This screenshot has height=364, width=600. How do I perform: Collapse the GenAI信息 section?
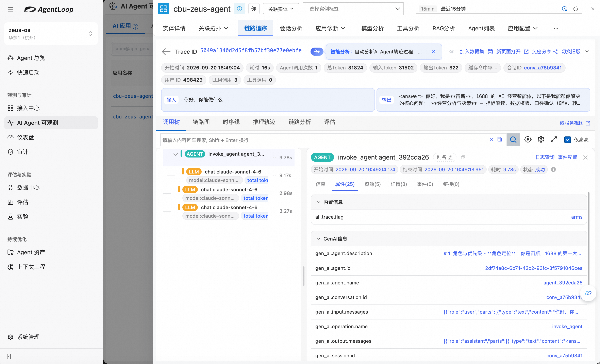pyautogui.click(x=318, y=239)
